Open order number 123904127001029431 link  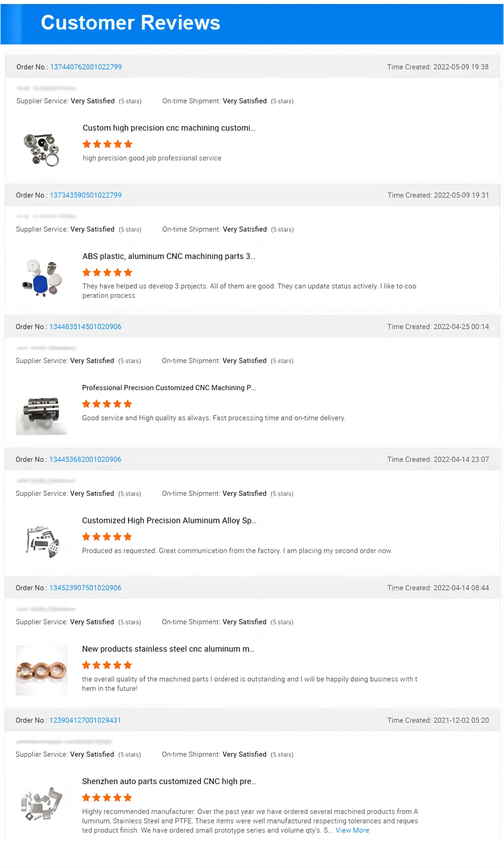pos(85,720)
